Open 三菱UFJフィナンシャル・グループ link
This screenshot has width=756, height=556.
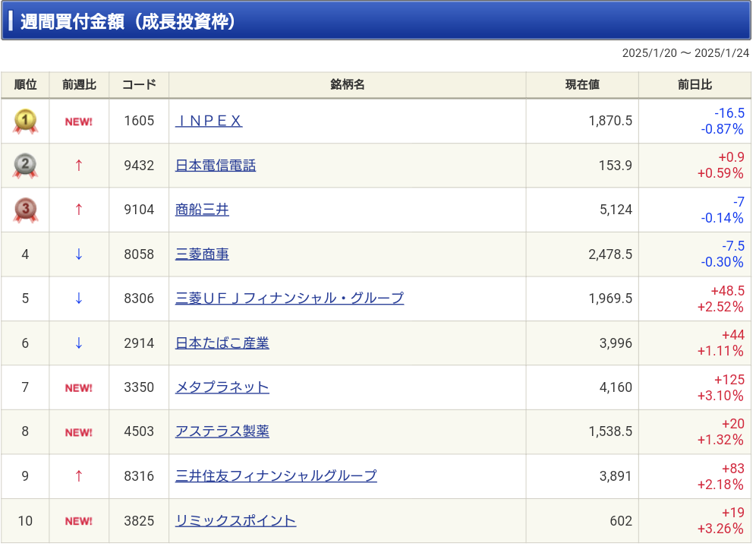click(289, 299)
